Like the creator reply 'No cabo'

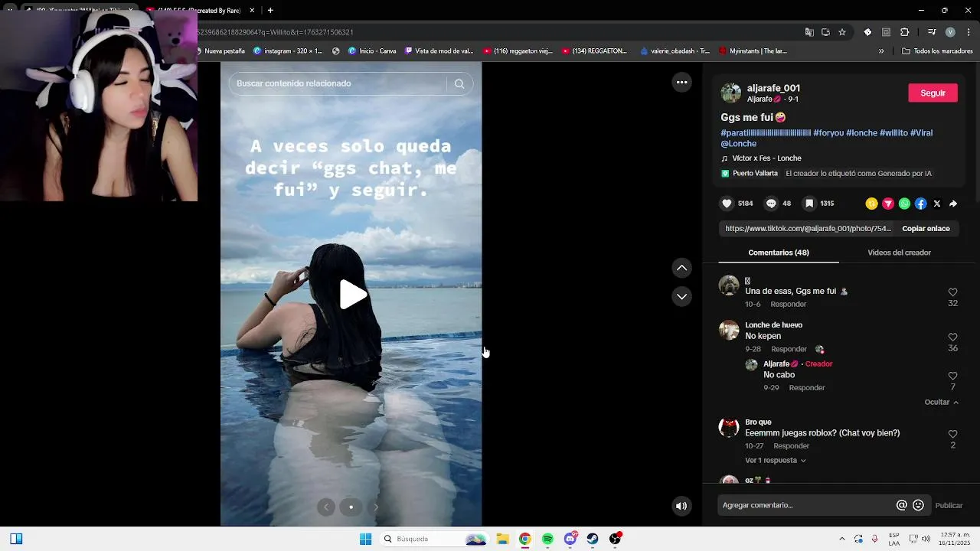point(953,377)
